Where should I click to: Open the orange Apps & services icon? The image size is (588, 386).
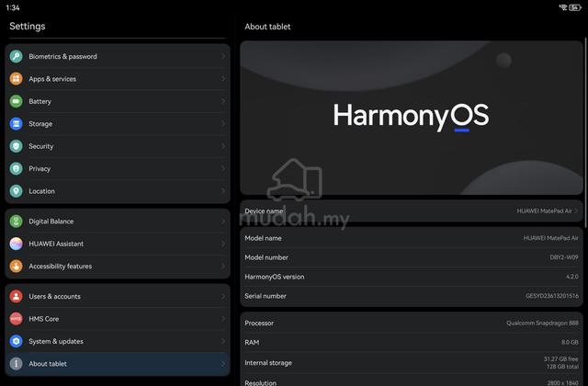point(17,79)
